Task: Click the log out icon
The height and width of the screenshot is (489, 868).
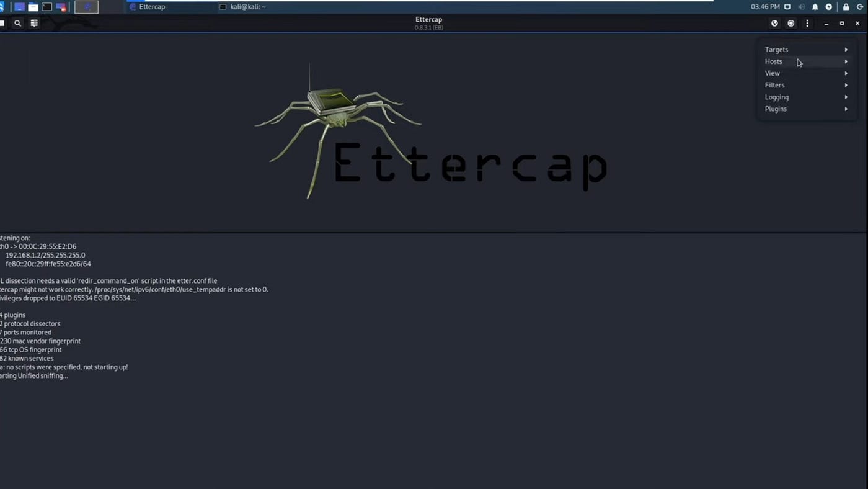Action: 860,7
